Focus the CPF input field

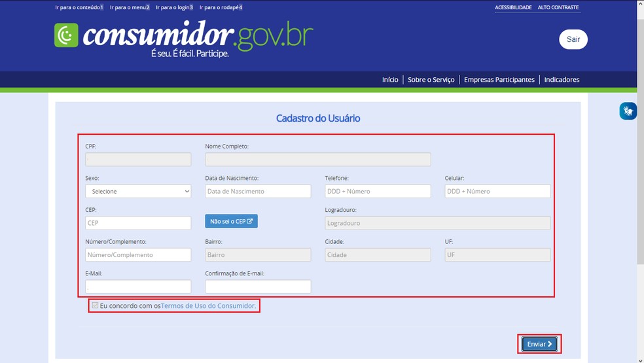coord(138,160)
